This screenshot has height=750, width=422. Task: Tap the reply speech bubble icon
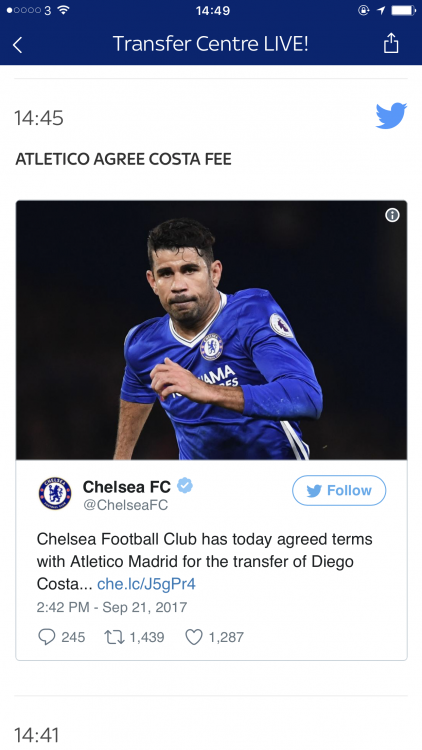click(x=46, y=637)
